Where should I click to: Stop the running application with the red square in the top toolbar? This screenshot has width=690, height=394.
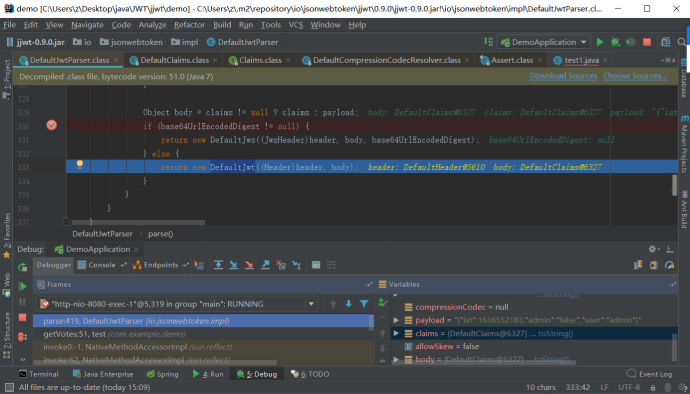[647, 42]
